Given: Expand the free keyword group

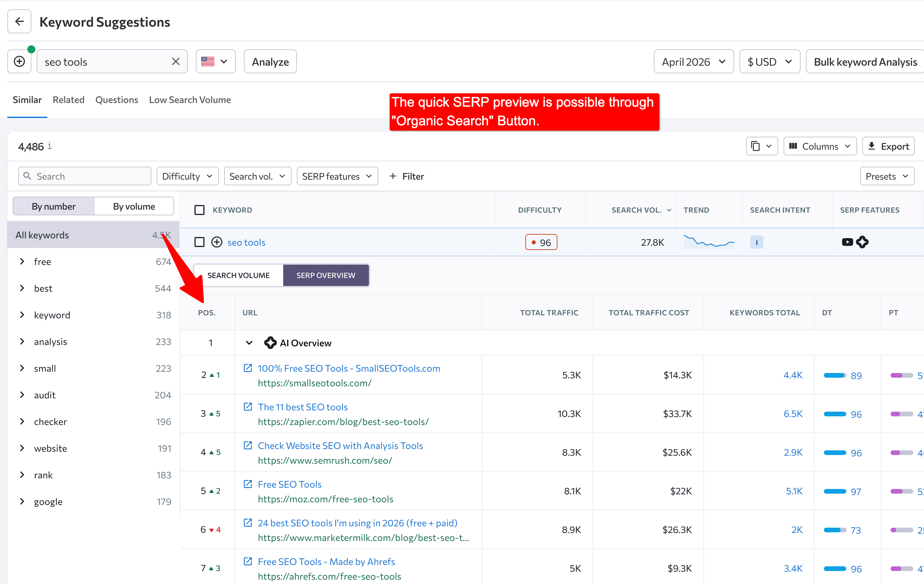Looking at the screenshot, I should coord(22,262).
